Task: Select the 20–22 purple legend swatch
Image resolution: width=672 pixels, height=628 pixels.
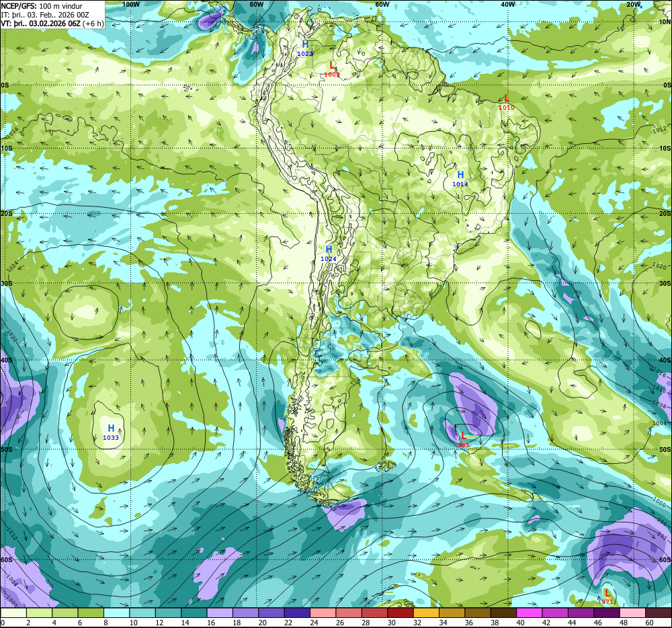Action: coord(271,613)
